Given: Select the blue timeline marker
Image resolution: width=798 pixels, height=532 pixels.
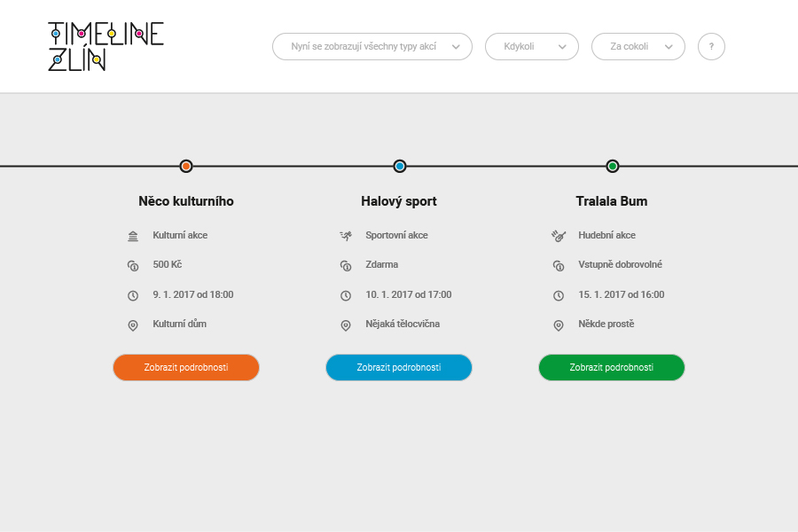Looking at the screenshot, I should point(400,166).
